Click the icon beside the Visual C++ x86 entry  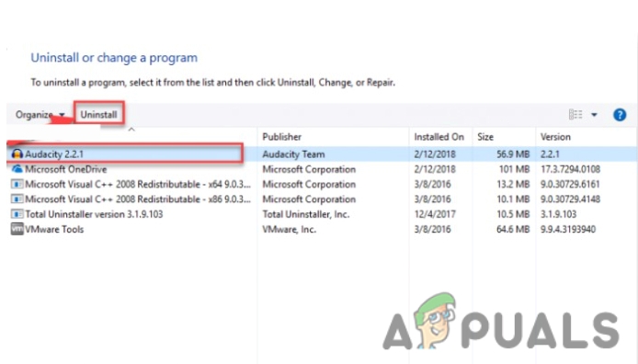coord(17,199)
